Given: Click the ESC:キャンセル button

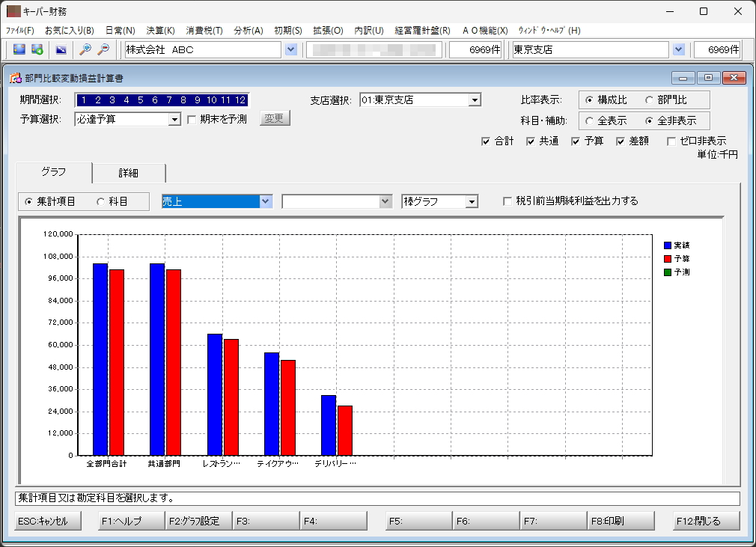Looking at the screenshot, I should (x=48, y=521).
